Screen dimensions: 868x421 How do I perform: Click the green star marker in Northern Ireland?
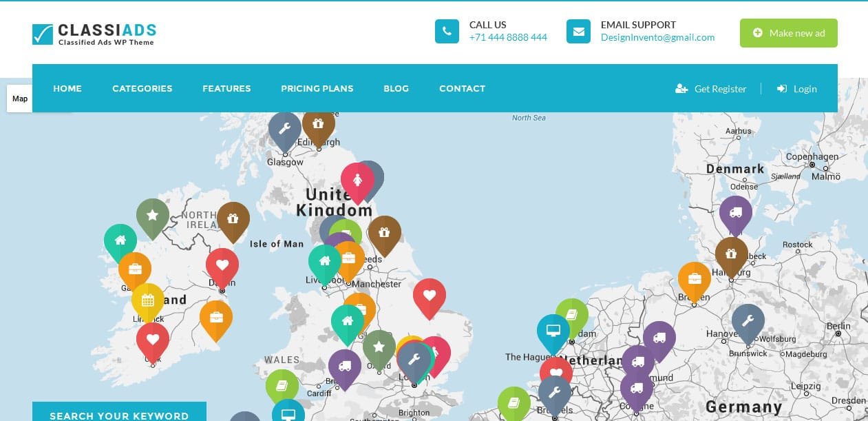click(152, 218)
